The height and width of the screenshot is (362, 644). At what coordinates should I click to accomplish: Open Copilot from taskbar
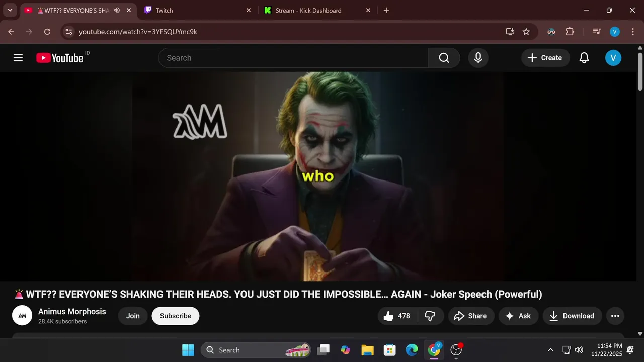click(x=346, y=350)
